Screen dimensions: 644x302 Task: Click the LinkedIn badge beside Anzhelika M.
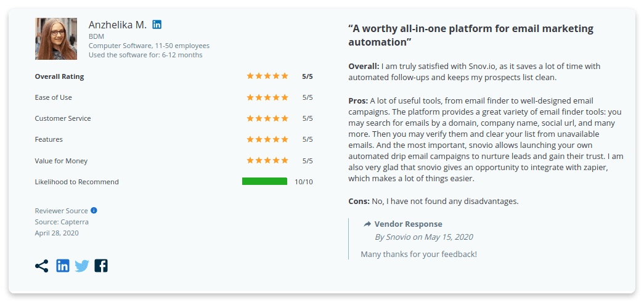coord(157,25)
